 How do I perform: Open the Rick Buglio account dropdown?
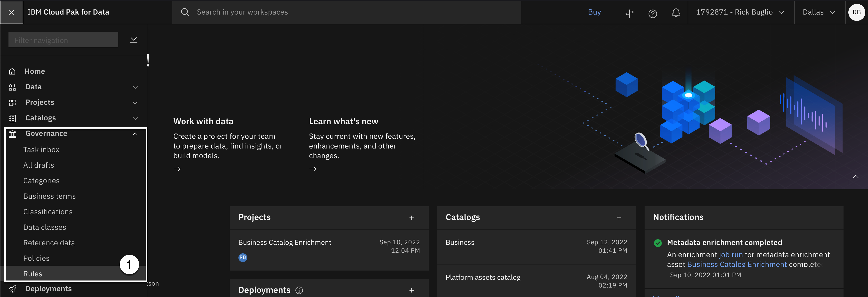coord(740,12)
